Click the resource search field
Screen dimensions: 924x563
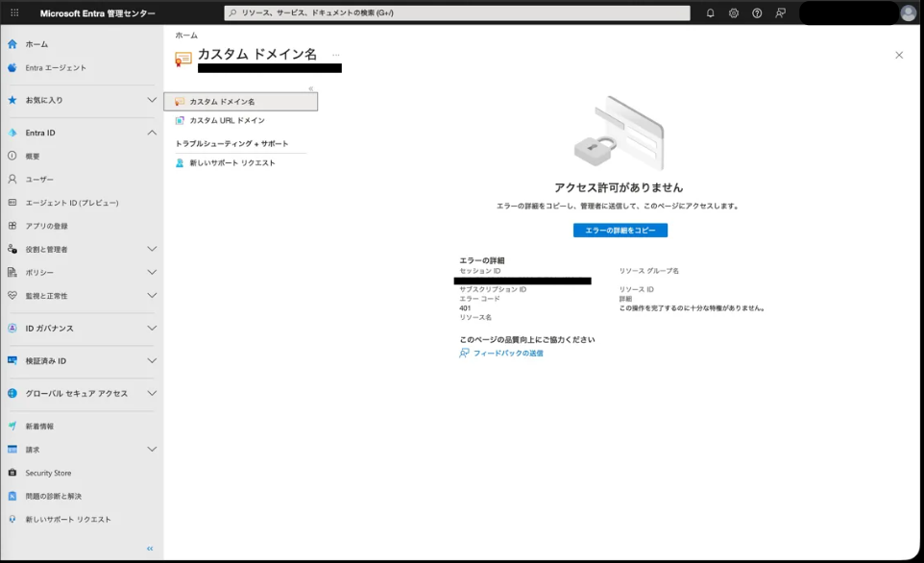(x=456, y=12)
